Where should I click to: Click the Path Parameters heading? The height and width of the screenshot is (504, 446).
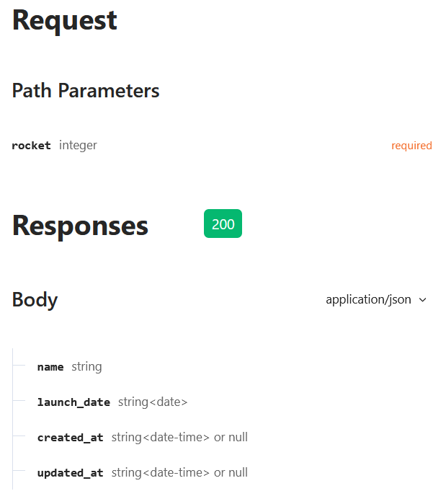point(86,91)
